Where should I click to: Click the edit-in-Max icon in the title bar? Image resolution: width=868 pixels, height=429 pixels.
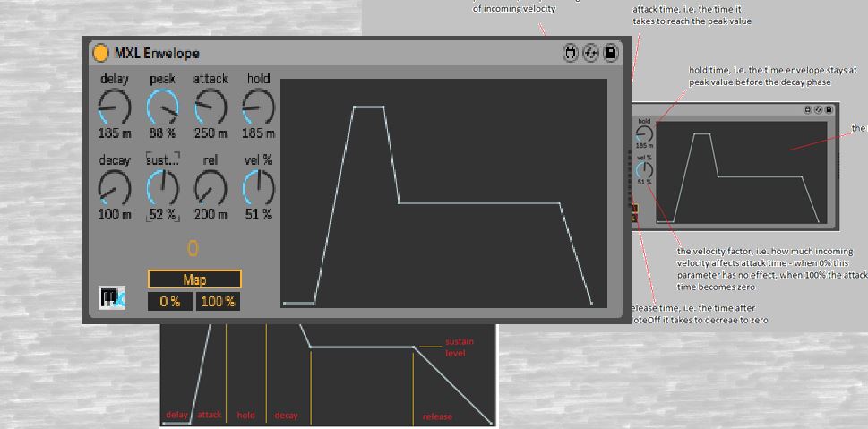pyautogui.click(x=570, y=54)
